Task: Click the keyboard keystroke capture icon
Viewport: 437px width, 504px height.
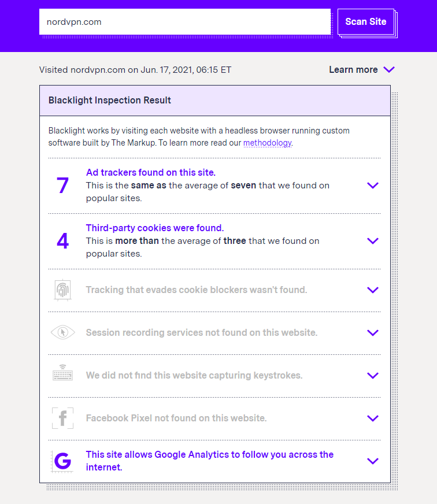Action: pyautogui.click(x=62, y=375)
